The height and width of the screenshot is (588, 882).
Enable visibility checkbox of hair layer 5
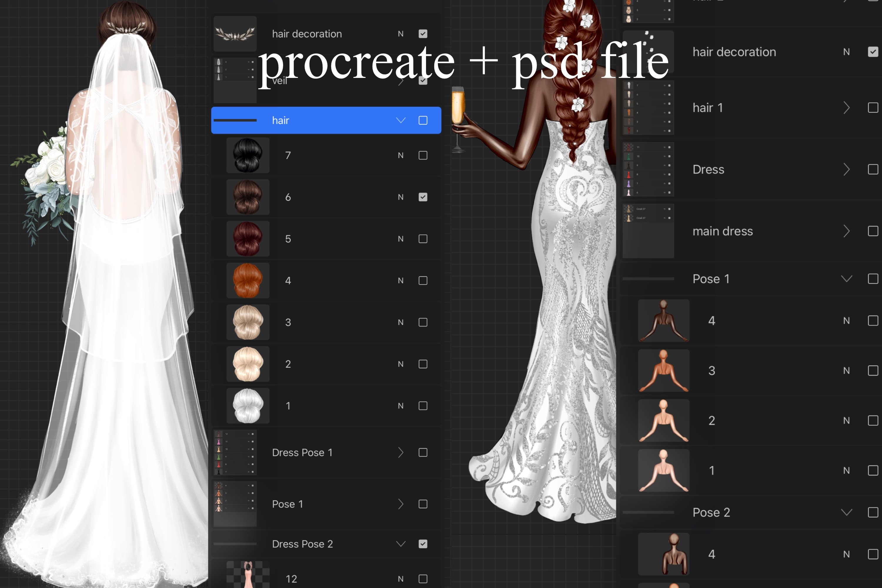click(x=423, y=239)
